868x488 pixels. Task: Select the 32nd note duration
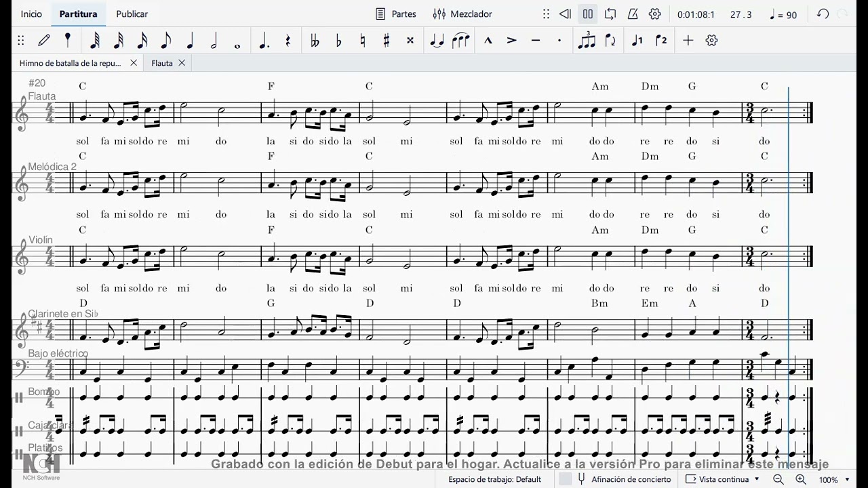click(x=118, y=41)
